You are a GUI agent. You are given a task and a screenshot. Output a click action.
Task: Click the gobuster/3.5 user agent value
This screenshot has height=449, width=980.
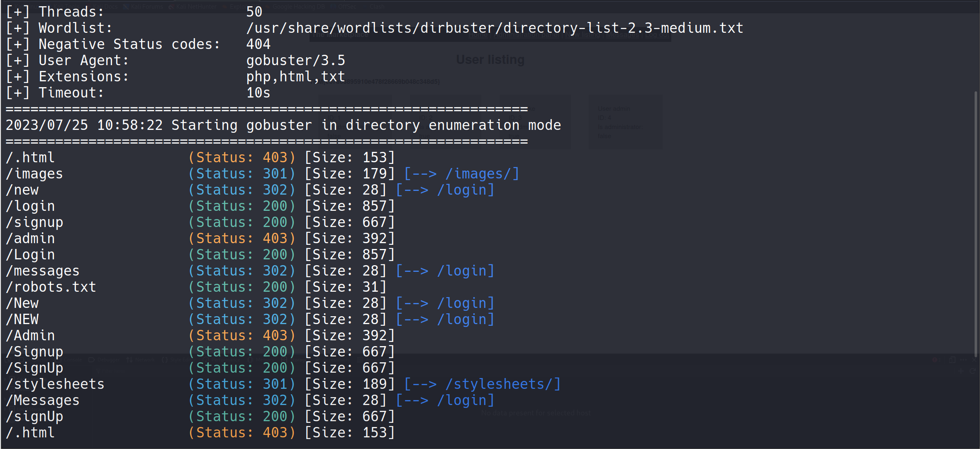(x=295, y=61)
